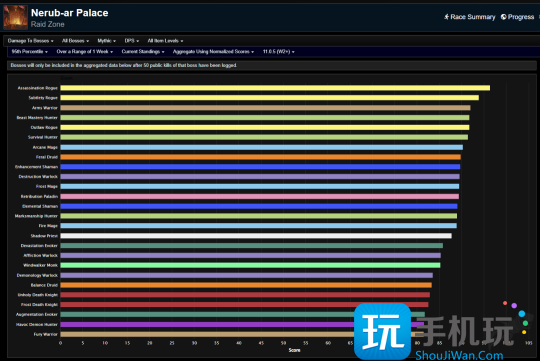Click the Windwalker Monk bright green bar
The height and width of the screenshot is (361, 540).
(x=250, y=265)
